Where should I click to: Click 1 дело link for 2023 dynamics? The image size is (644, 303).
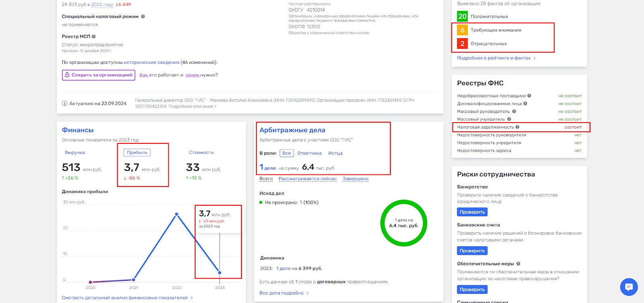coord(283,268)
